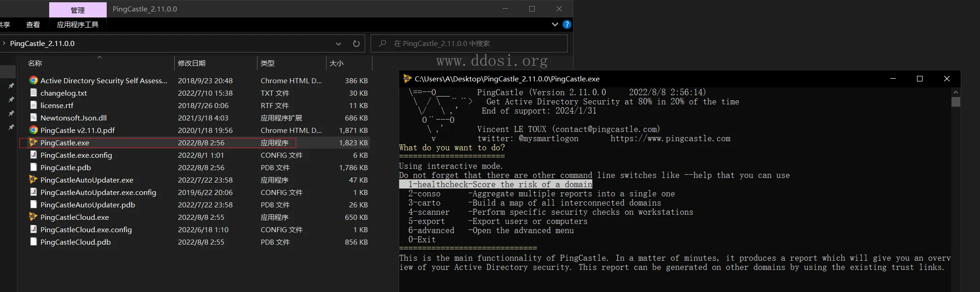Click the 6-advanced option line in console
The width and height of the screenshot is (980, 292).
[x=491, y=230]
